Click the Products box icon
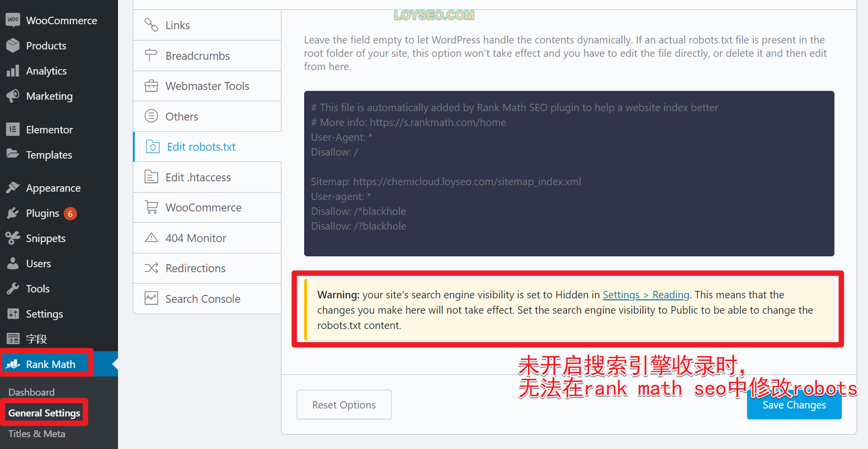868x449 pixels. coord(13,45)
